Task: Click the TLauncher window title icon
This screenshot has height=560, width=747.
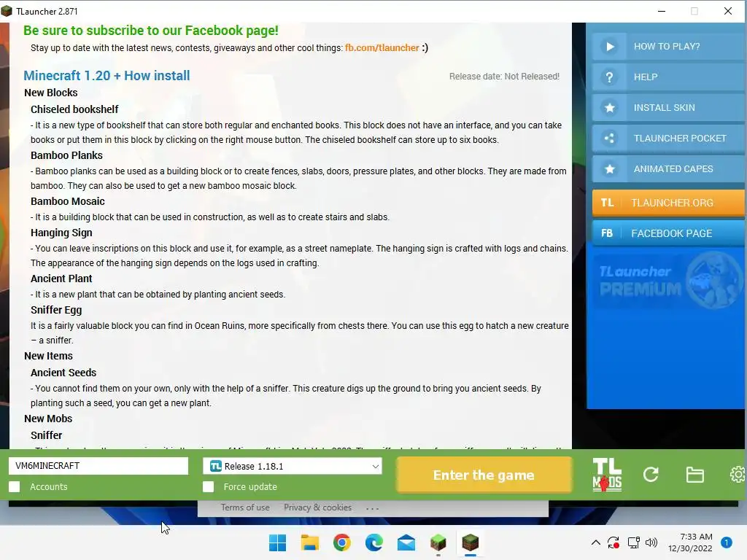Action: click(7, 11)
